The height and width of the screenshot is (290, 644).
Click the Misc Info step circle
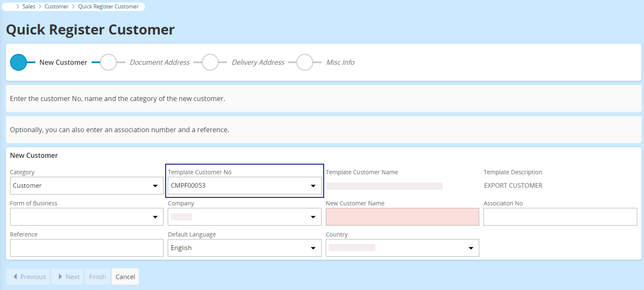[x=305, y=62]
